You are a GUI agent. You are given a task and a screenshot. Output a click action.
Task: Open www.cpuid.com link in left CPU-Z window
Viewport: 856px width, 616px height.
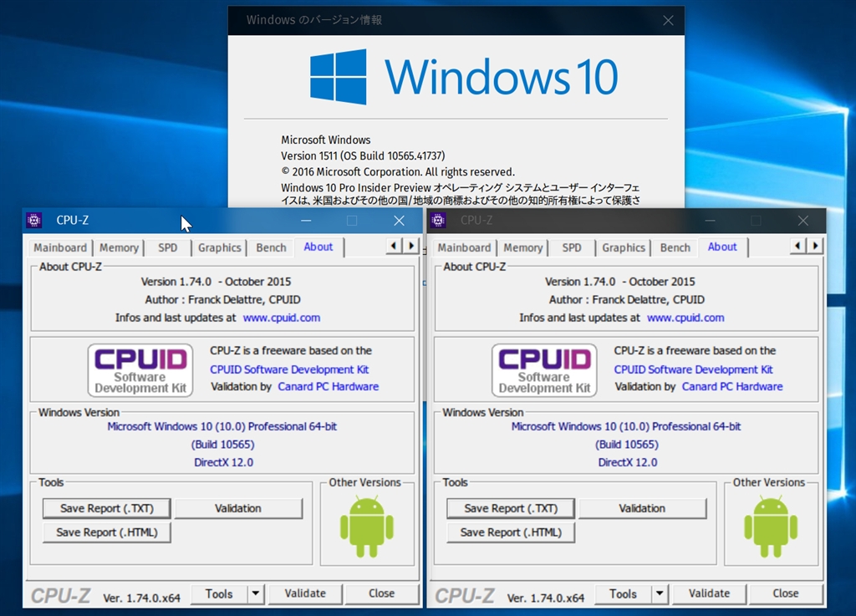point(282,318)
